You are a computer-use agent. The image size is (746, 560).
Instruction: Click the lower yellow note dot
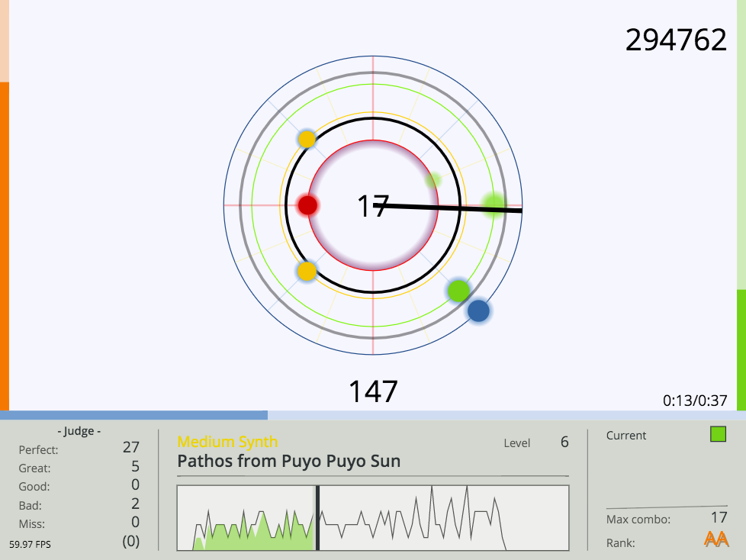[x=307, y=271]
